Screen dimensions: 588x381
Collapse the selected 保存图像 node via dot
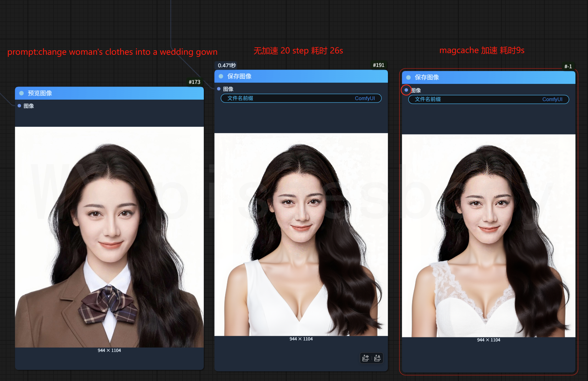408,77
